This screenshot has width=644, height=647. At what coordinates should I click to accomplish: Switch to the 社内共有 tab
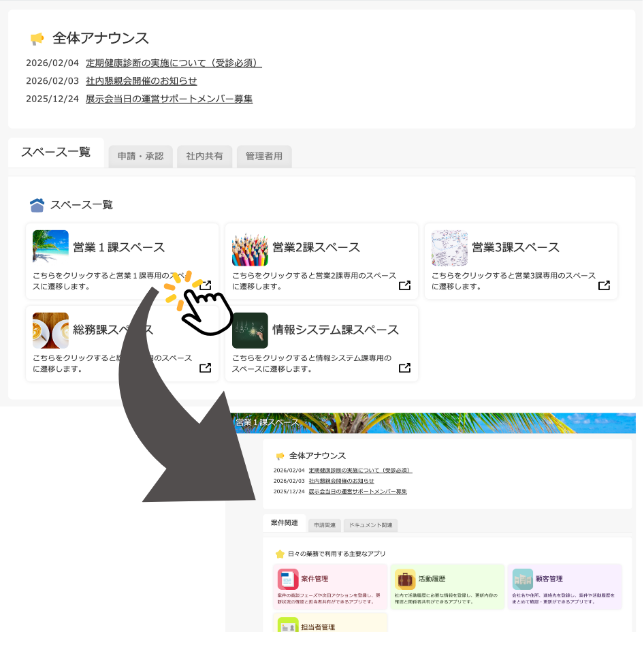[x=204, y=155]
